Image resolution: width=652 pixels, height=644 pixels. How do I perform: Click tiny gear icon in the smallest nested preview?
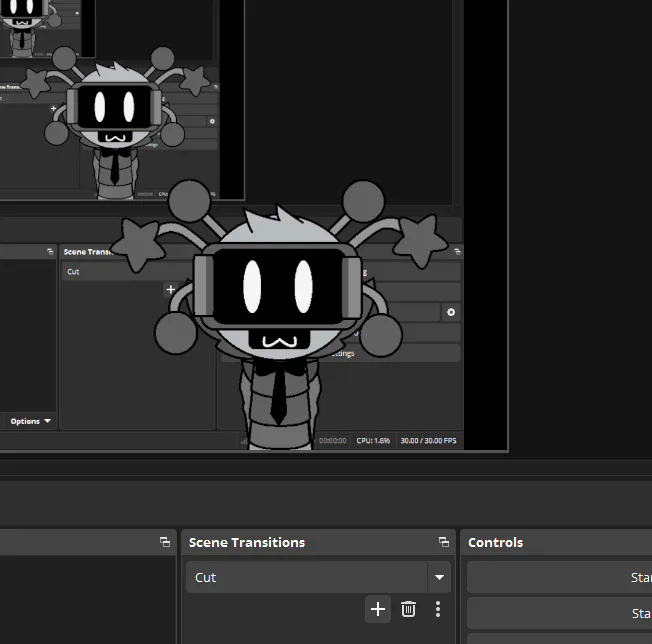coord(212,121)
